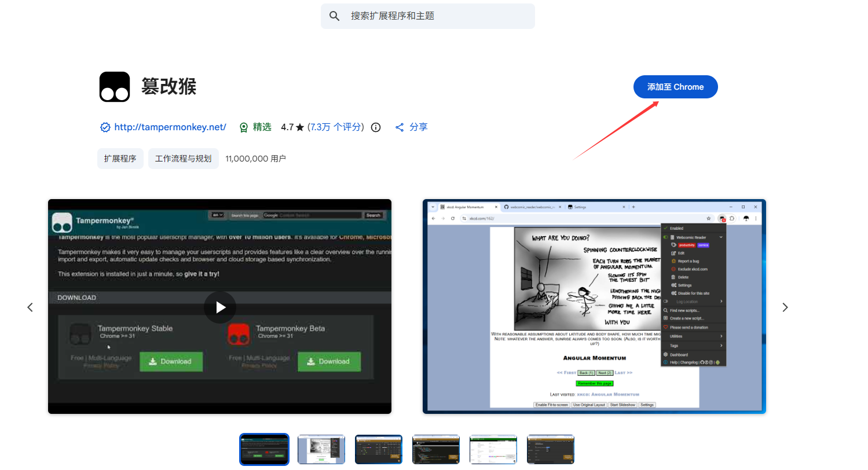The width and height of the screenshot is (868, 470).
Task: Select the third preview thumbnail
Action: point(379,450)
